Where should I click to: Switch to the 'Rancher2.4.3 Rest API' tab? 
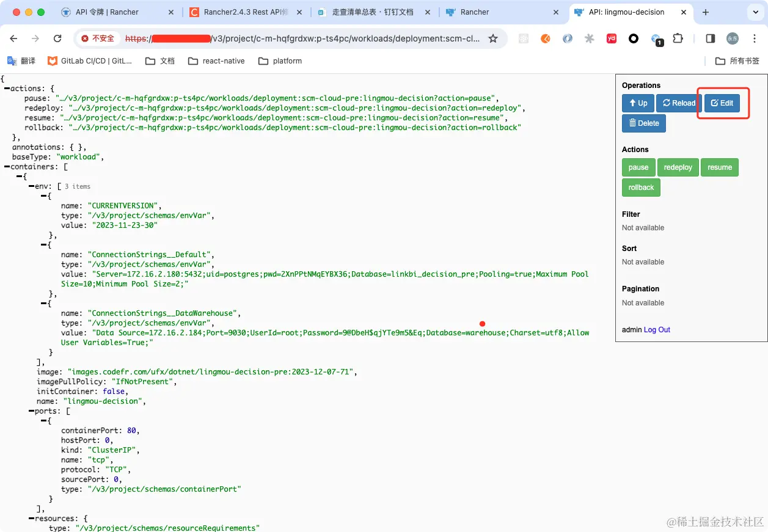(246, 12)
